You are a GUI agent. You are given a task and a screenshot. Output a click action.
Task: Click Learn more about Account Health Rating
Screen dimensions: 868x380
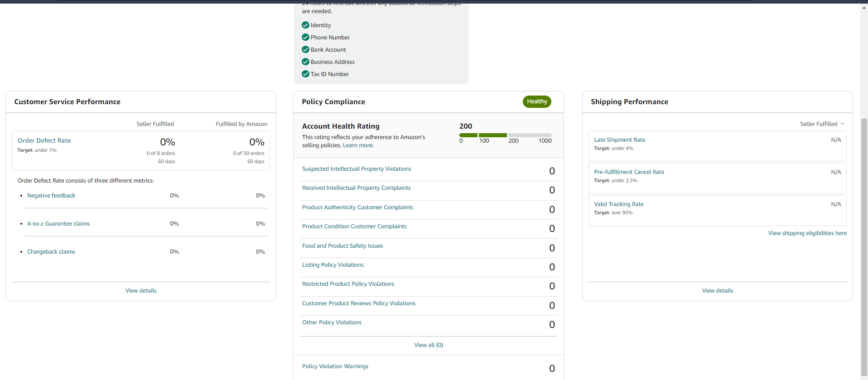(358, 145)
